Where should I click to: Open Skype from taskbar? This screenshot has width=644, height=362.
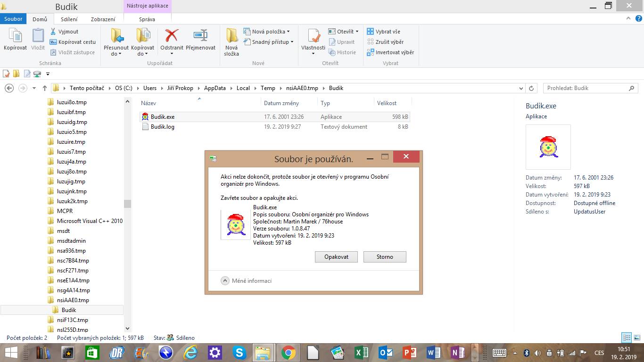coord(239,353)
